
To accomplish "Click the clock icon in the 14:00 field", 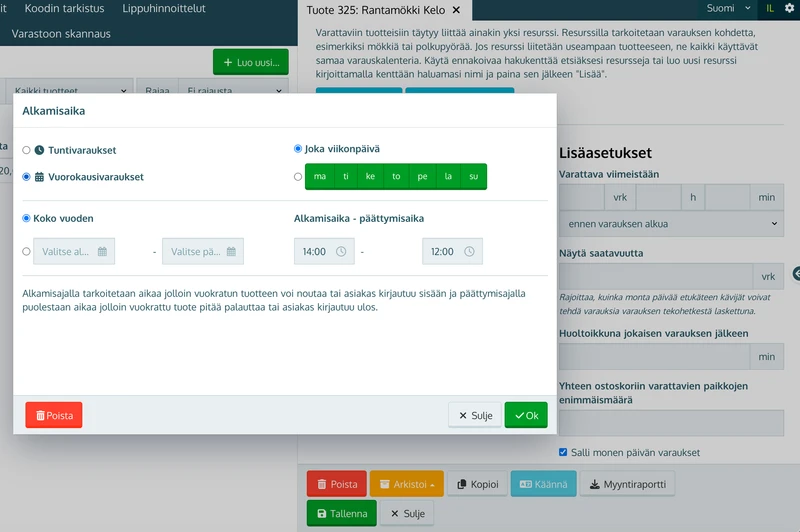I will tap(341, 251).
